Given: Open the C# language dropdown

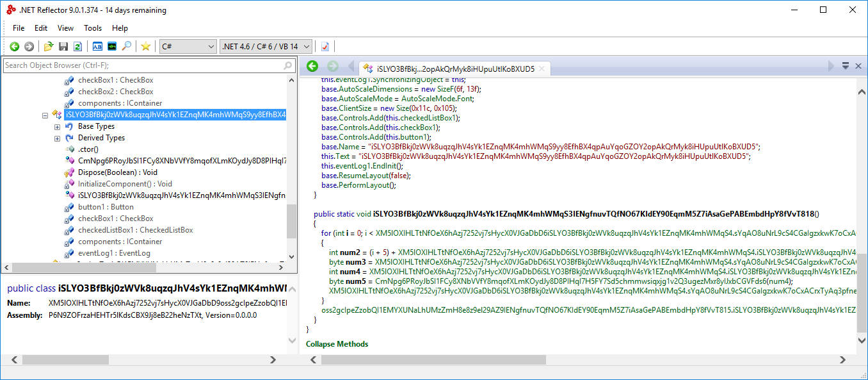Looking at the screenshot, I should tap(188, 46).
